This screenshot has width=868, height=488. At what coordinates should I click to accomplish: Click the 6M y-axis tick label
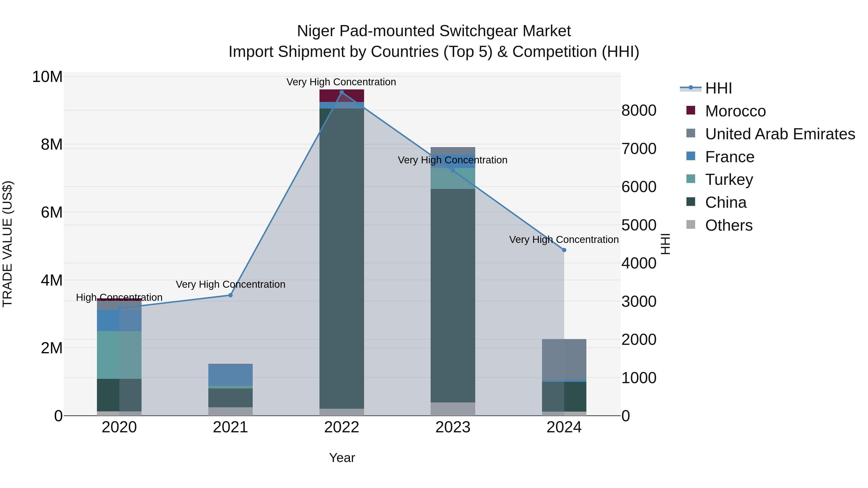[x=52, y=213]
